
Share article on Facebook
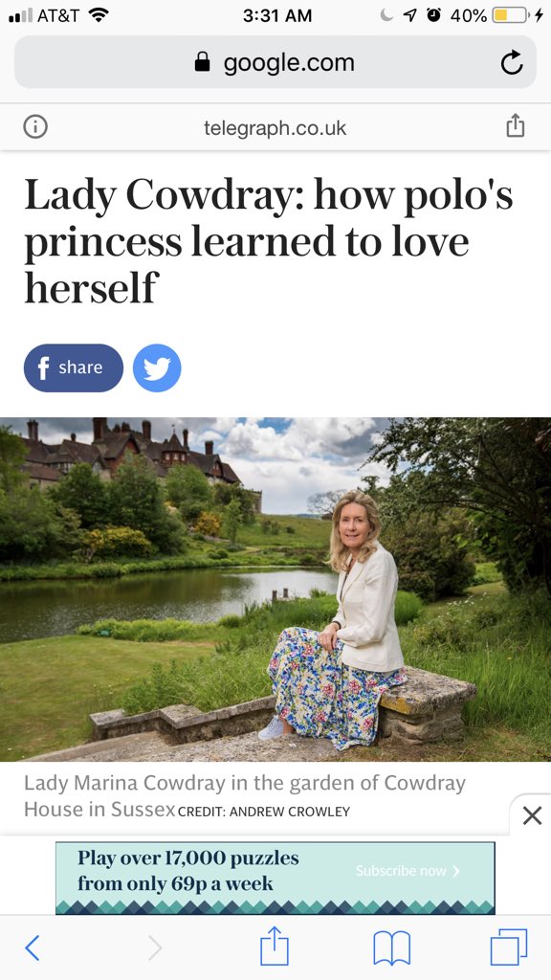(x=73, y=367)
